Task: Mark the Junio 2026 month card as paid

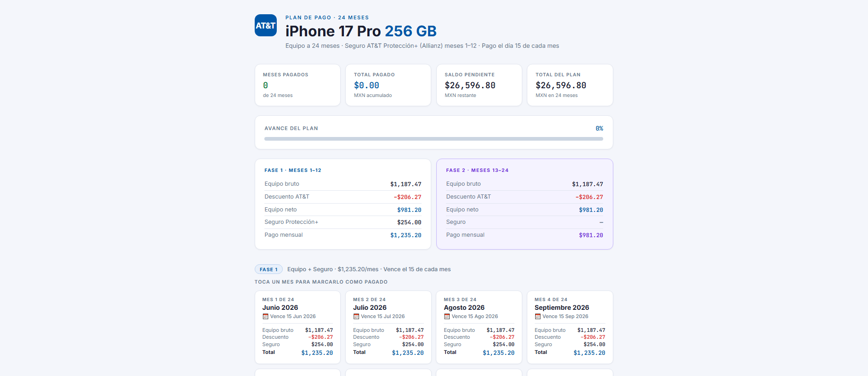Action: pyautogui.click(x=297, y=327)
